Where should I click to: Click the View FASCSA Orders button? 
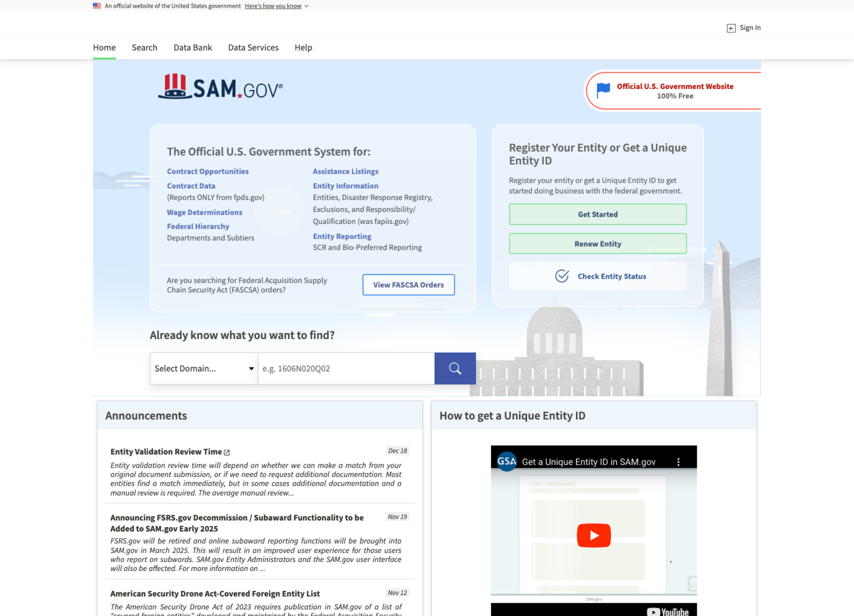coord(408,285)
